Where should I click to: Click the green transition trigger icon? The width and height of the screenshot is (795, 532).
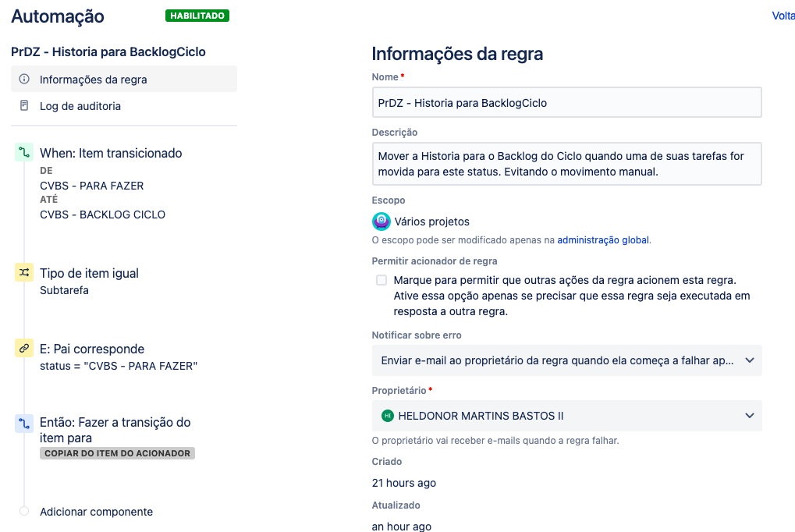[24, 152]
